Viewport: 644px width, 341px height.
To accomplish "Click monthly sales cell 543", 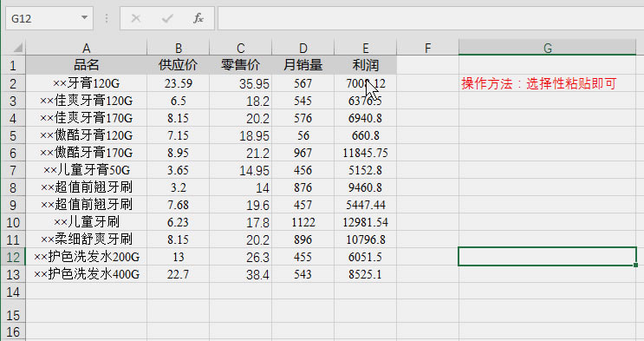I will (303, 274).
